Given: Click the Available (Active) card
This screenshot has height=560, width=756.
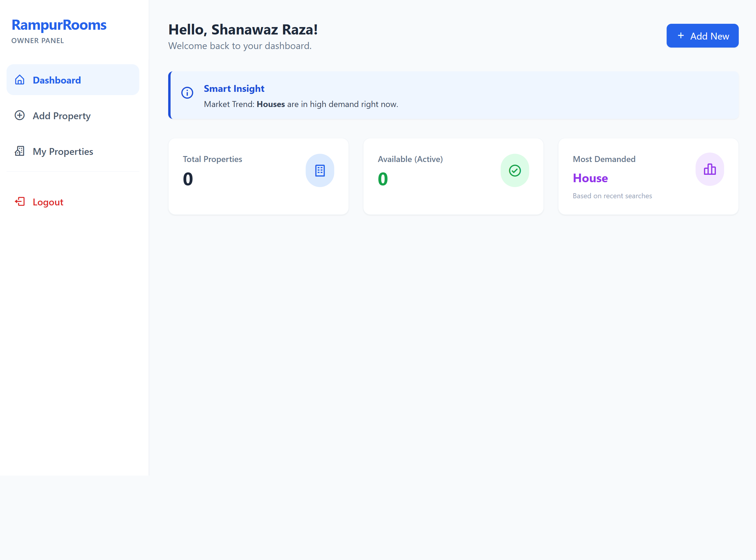Looking at the screenshot, I should [x=453, y=176].
